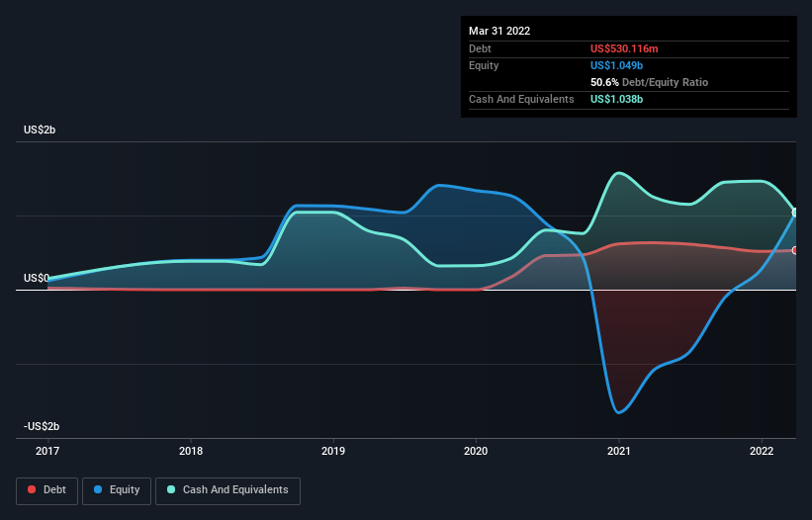Click the blue Equity legend dot

97,489
